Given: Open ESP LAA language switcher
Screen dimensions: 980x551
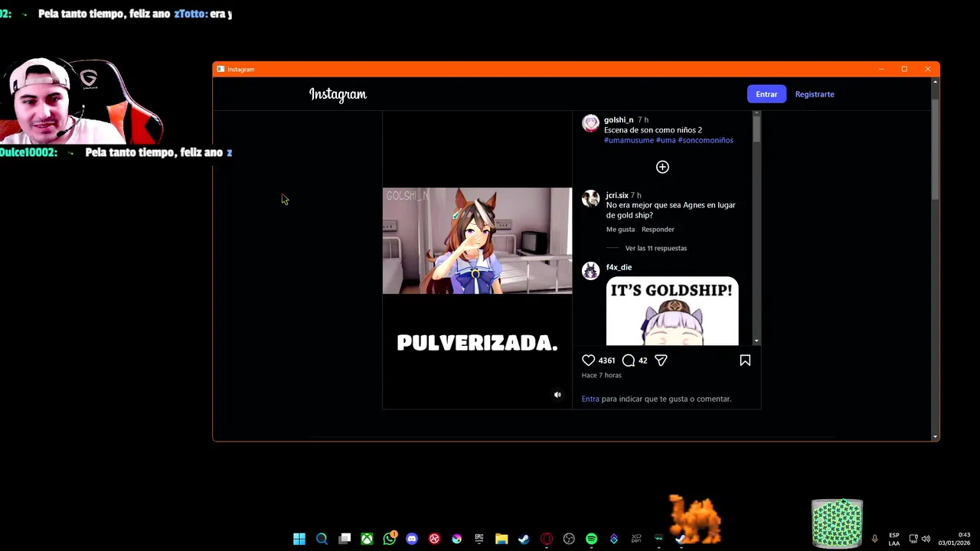Looking at the screenshot, I should pyautogui.click(x=894, y=539).
